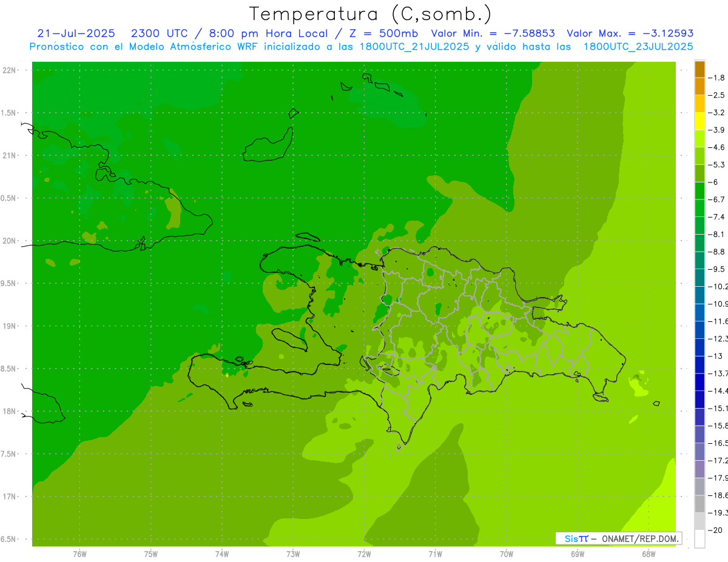Click the '17N' latitude axis label
The width and height of the screenshot is (728, 562).
[x=9, y=497]
